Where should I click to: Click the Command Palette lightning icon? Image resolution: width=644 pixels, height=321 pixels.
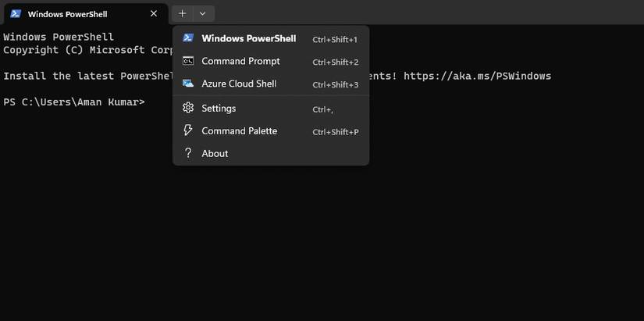(x=188, y=130)
